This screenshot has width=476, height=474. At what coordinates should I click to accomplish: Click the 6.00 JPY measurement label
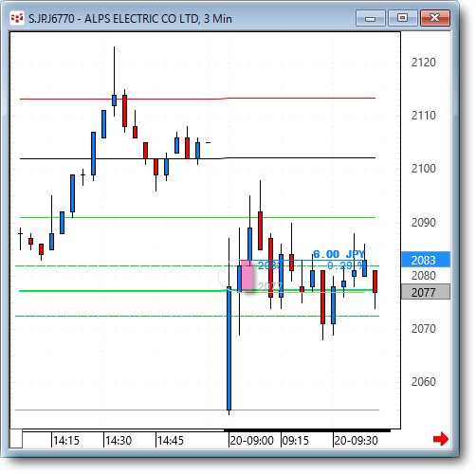[x=339, y=254]
